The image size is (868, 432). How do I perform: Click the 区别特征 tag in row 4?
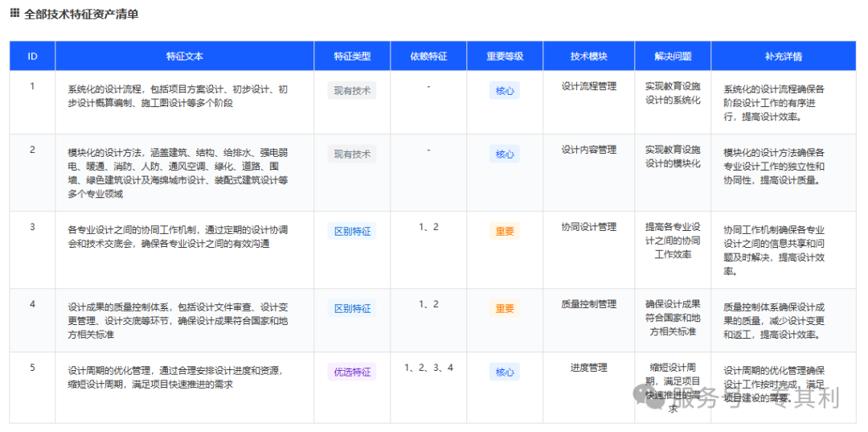[x=352, y=308]
